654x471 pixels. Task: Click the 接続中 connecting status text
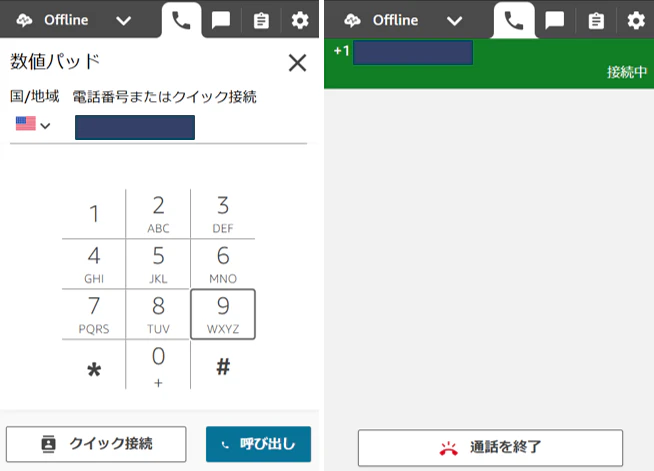point(627,72)
